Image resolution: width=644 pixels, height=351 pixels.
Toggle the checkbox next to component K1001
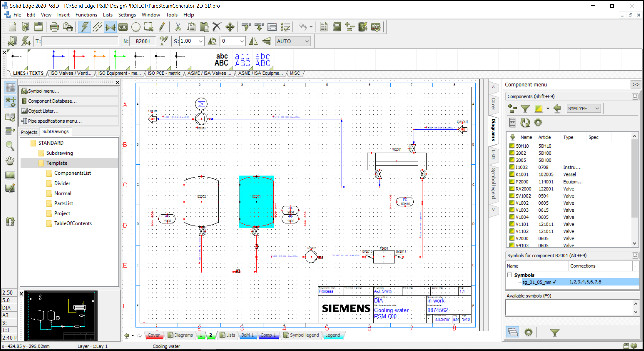(x=512, y=174)
